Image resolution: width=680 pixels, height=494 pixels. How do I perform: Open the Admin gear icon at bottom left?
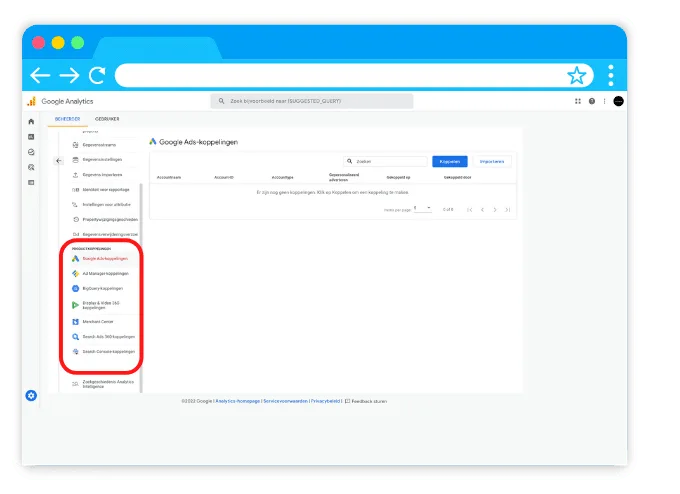click(x=31, y=396)
